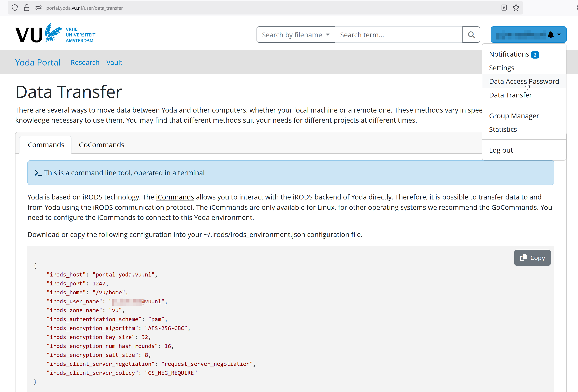The image size is (578, 392).
Task: Copy the irods configuration with Copy button
Action: [x=532, y=258]
